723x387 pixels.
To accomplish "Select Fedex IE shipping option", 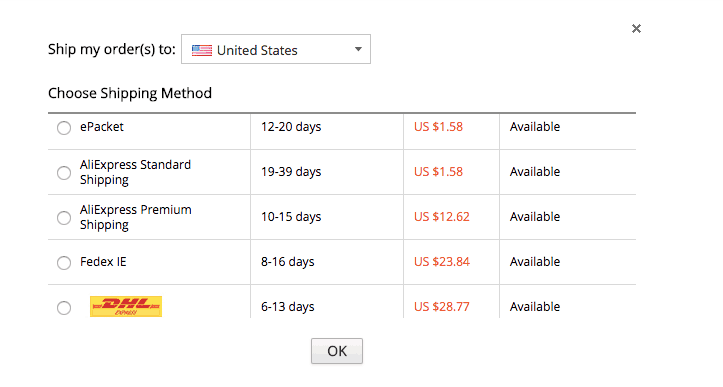I will (64, 263).
